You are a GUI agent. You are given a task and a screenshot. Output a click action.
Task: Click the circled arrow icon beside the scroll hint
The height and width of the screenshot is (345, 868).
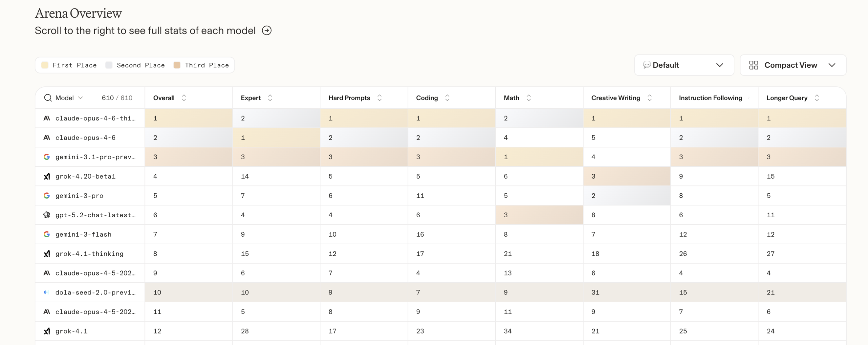coord(267,31)
